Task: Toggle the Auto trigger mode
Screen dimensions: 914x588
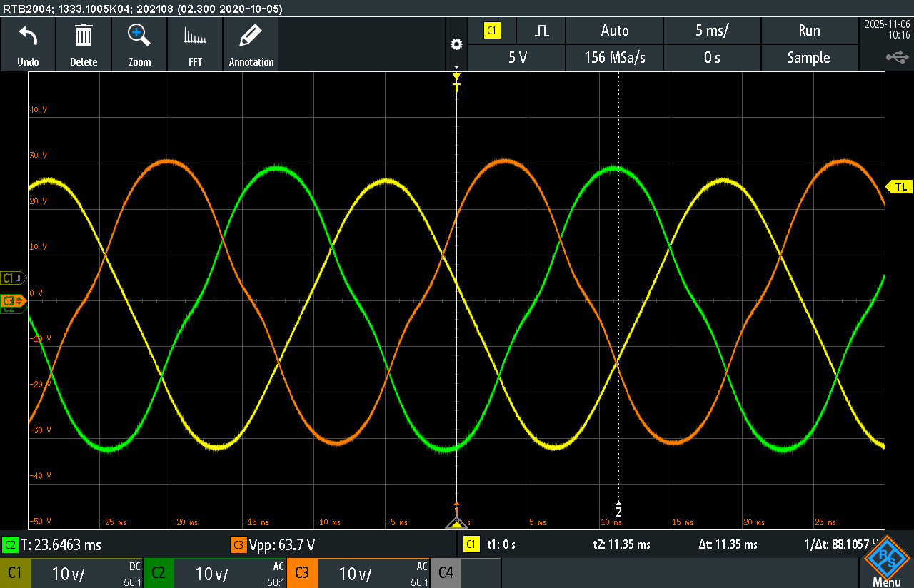Action: pos(615,31)
